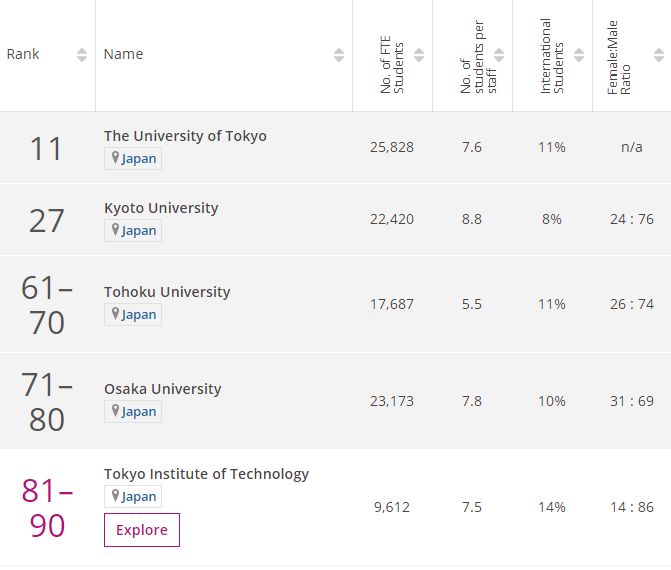The image size is (671, 570).
Task: Click the Name column header label
Action: click(x=123, y=54)
